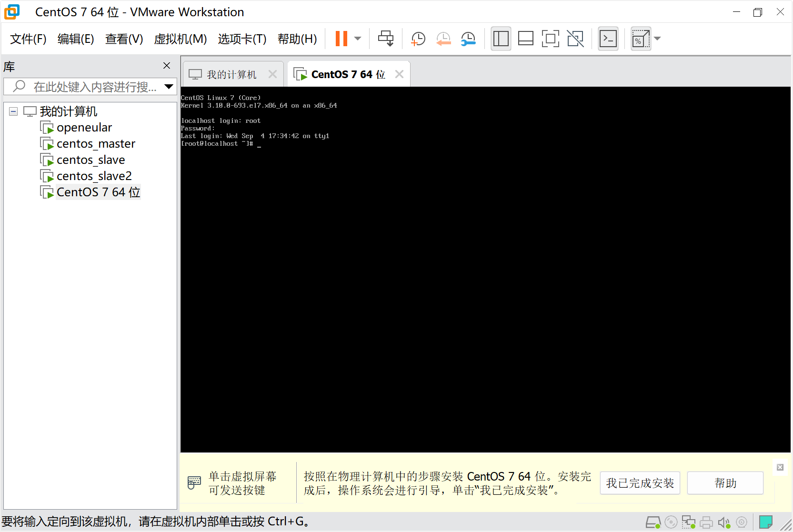Image resolution: width=793 pixels, height=532 pixels.
Task: Click the centos_master VM running icon
Action: pyautogui.click(x=47, y=144)
